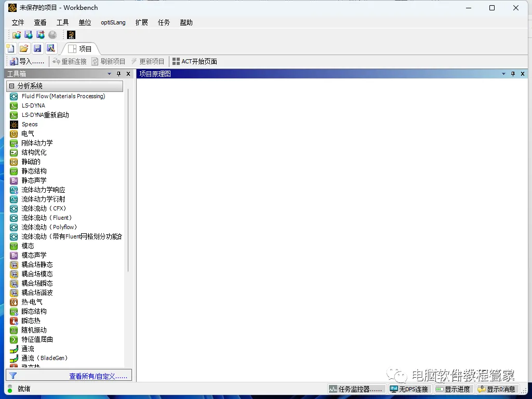Click the toolbox vertical scrollbar
The width and height of the screenshot is (532, 399).
[128, 180]
